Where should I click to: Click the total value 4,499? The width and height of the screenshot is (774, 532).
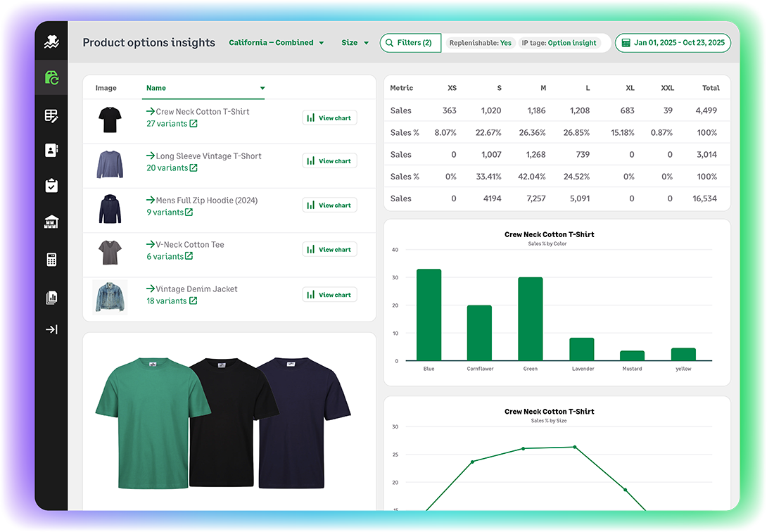coord(706,110)
